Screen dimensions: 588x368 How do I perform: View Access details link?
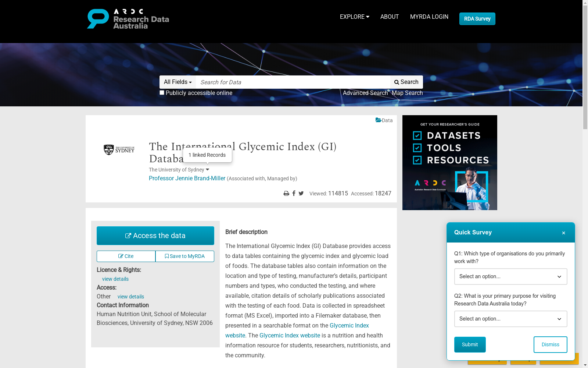(x=131, y=297)
